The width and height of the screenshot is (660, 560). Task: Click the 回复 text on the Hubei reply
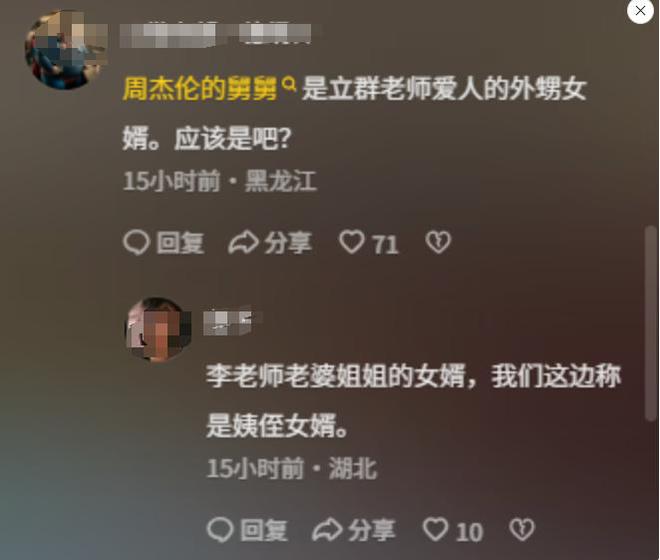[x=264, y=530]
